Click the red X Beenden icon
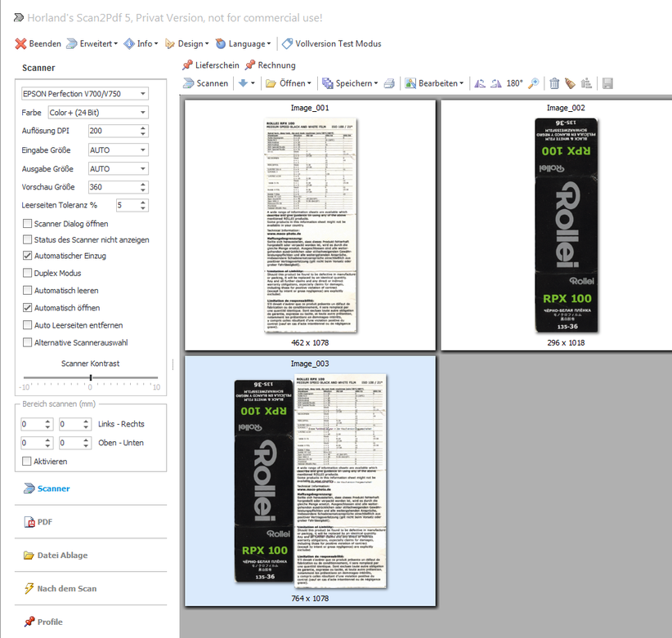 click(x=20, y=43)
